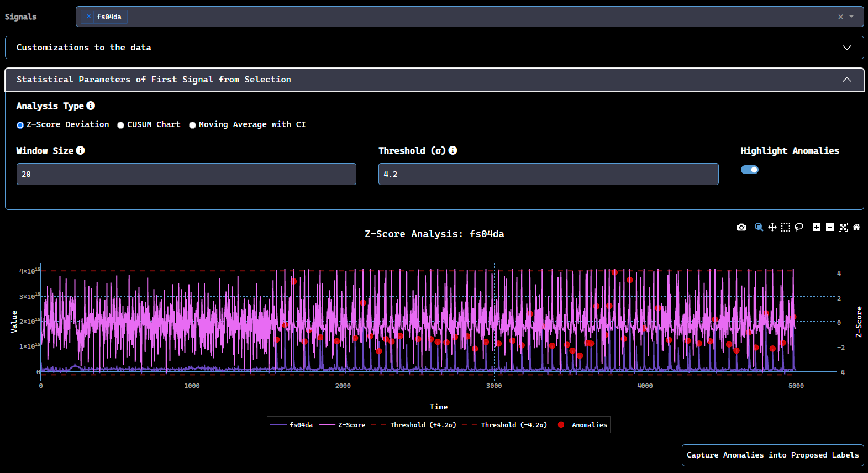Toggle the Highlight Anomalies switch
This screenshot has width=868, height=473.
pos(750,170)
